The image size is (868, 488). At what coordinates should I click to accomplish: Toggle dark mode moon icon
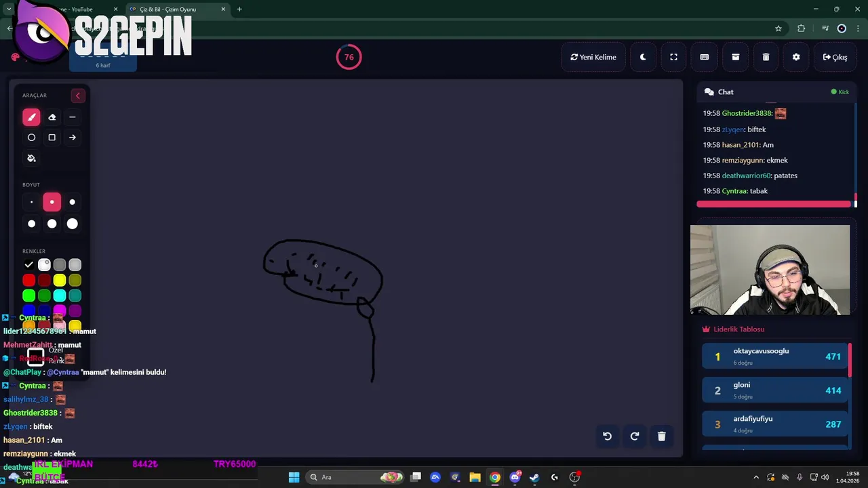[x=643, y=57]
